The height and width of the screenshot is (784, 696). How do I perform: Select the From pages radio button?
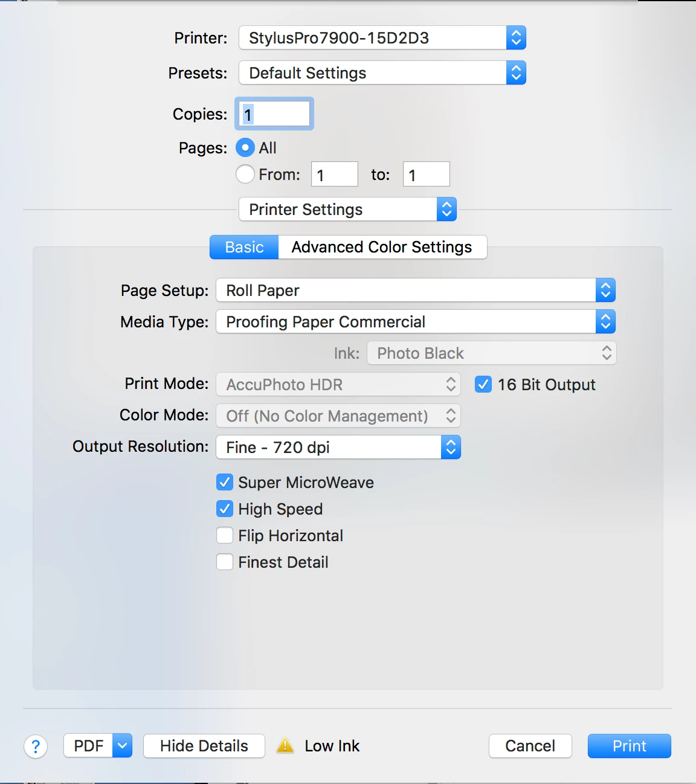[245, 174]
